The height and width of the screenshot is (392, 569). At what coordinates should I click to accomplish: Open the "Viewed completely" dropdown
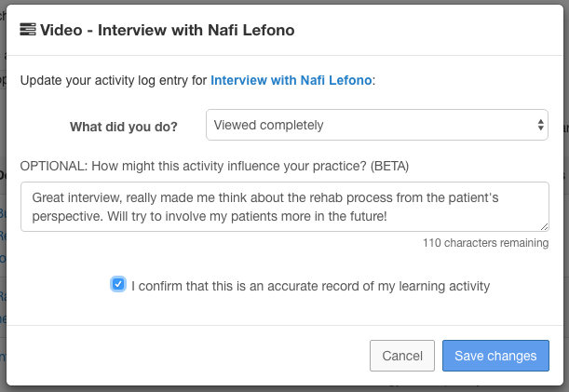coord(377,125)
